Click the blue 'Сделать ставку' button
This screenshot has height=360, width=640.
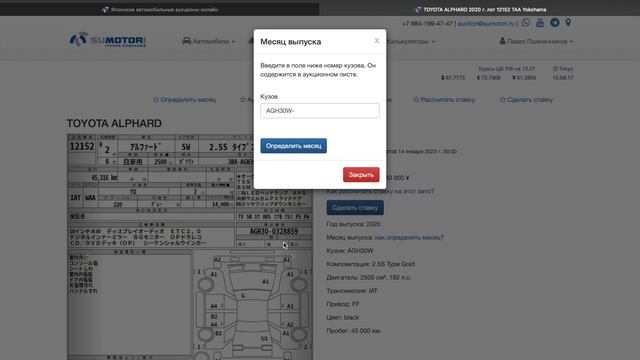[355, 208]
